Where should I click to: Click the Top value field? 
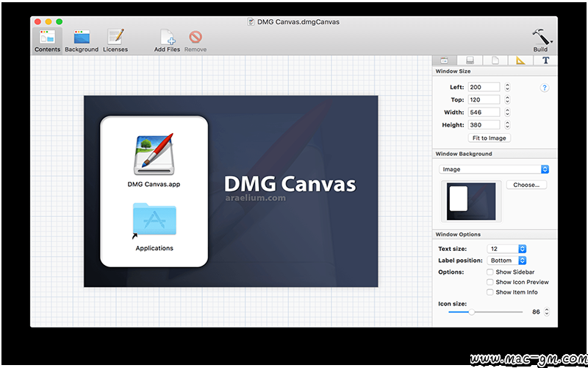[484, 100]
